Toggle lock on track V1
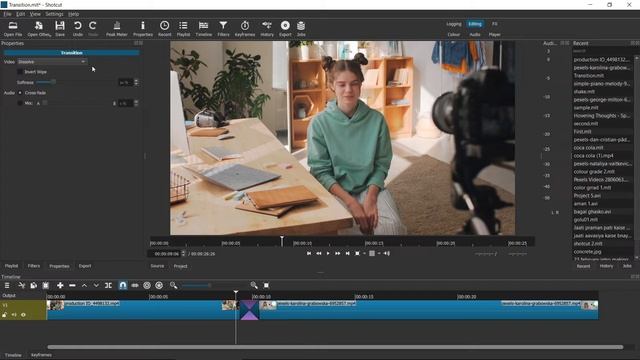Screen dimensions: 640x360 click(4, 315)
